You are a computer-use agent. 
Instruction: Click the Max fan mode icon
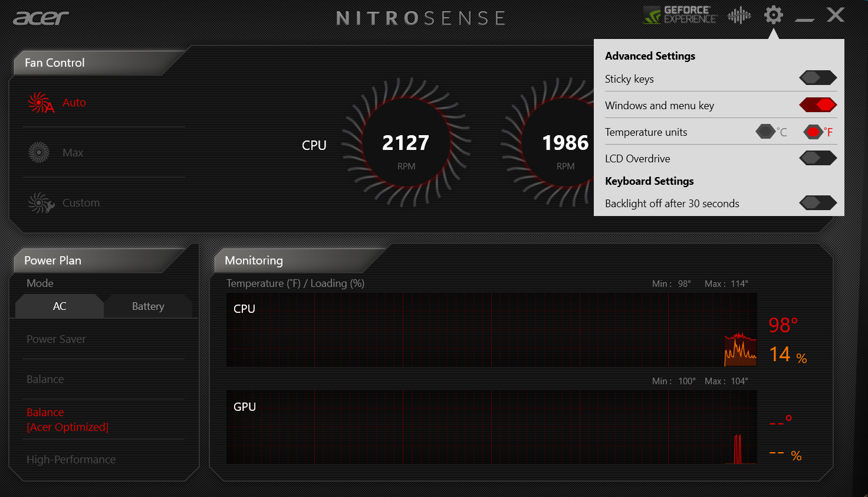(39, 153)
